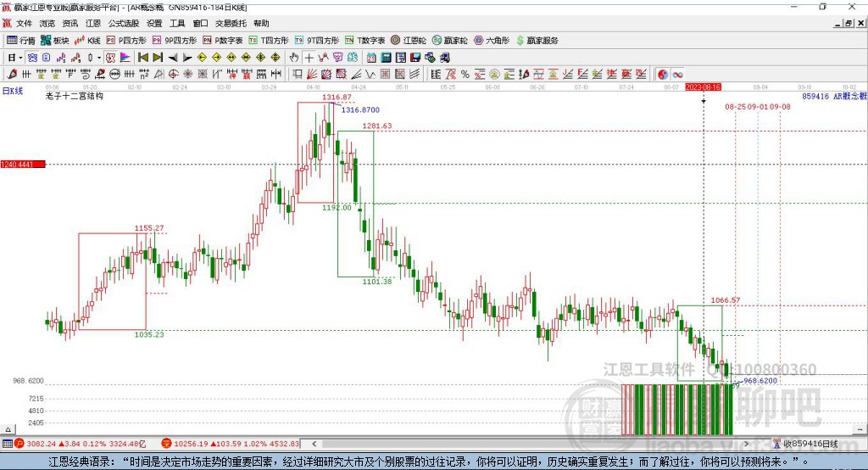Viewport: 868px width, 470px height.
Task: Open the 工具 menu
Action: click(x=177, y=23)
